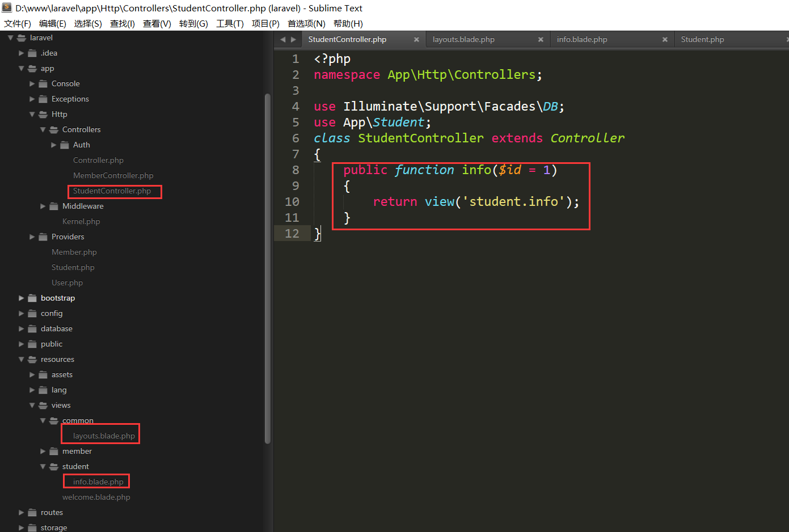Close the StudentController.php tab
This screenshot has height=532, width=789.
tap(416, 39)
